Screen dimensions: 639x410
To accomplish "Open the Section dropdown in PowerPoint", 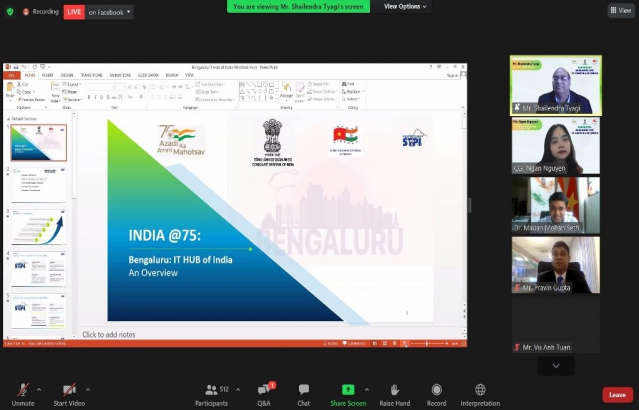I will coord(72,99).
